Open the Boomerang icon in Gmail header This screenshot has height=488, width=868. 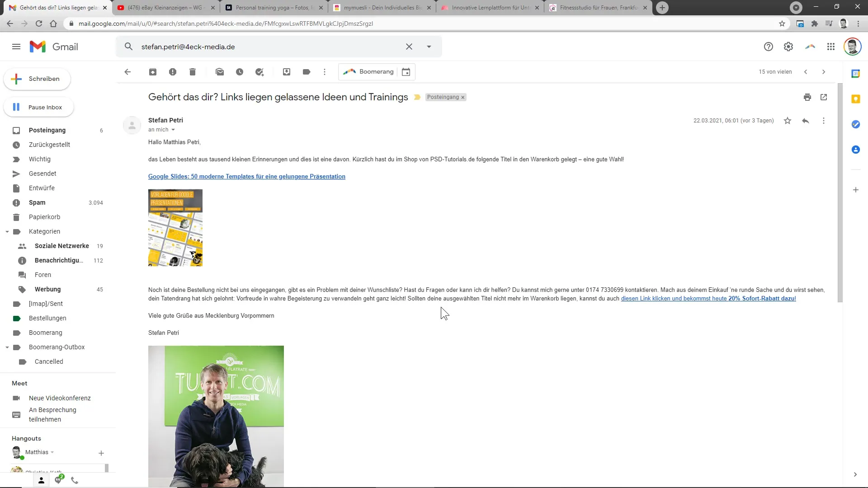[x=810, y=47]
